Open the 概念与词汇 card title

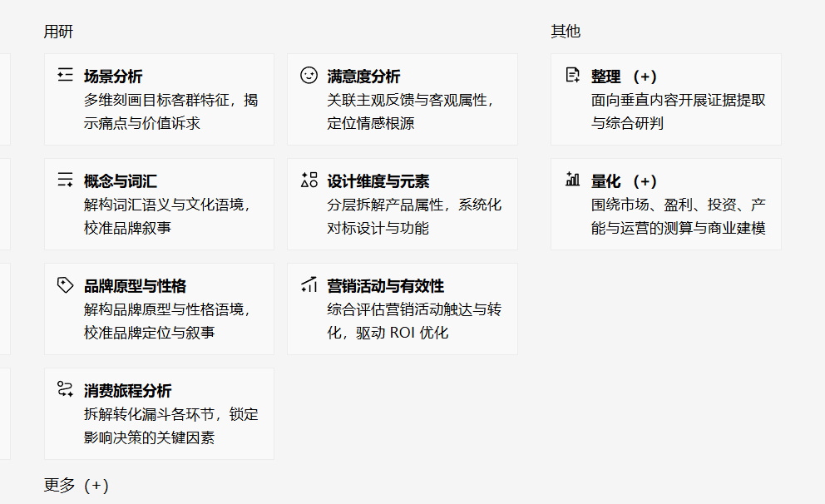click(x=121, y=181)
